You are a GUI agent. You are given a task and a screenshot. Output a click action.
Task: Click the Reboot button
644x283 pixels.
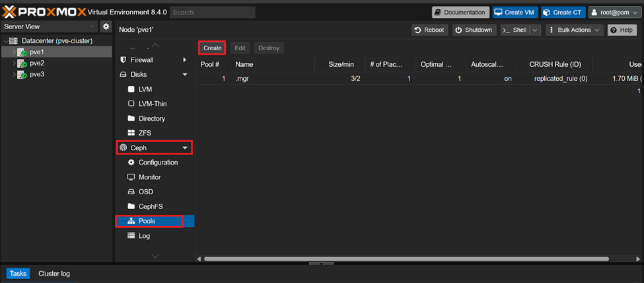(429, 30)
